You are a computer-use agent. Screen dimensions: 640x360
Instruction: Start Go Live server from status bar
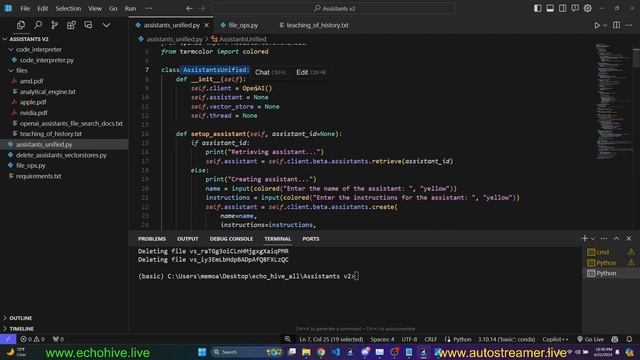coord(590,339)
